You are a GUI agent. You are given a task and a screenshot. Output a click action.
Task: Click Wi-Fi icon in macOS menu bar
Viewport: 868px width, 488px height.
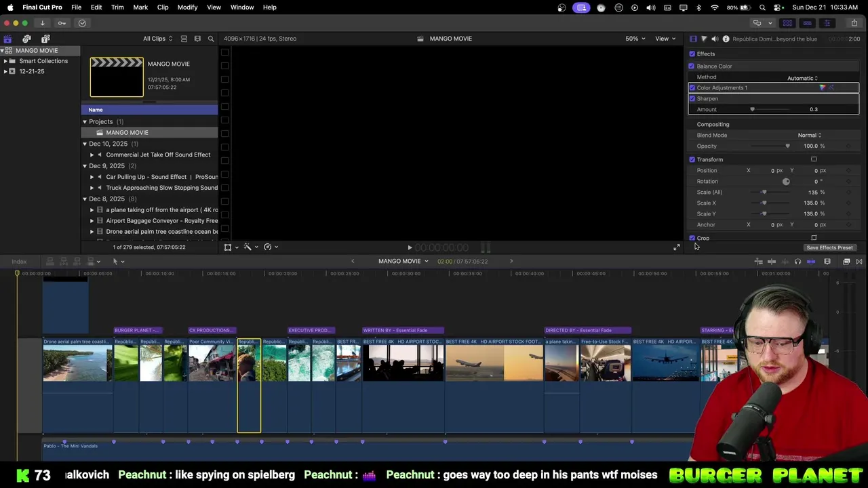[x=715, y=7]
